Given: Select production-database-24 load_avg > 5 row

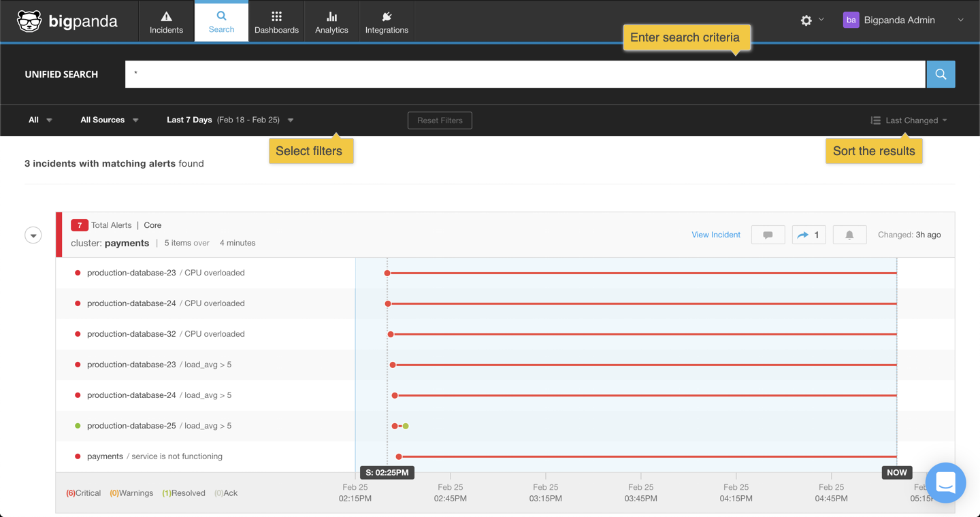Looking at the screenshot, I should pyautogui.click(x=505, y=395).
